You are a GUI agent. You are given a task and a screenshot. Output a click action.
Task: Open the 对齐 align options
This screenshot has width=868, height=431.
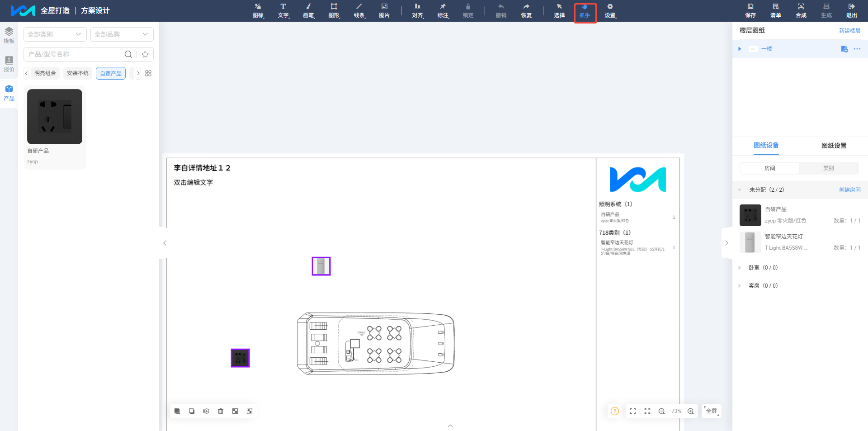(417, 11)
